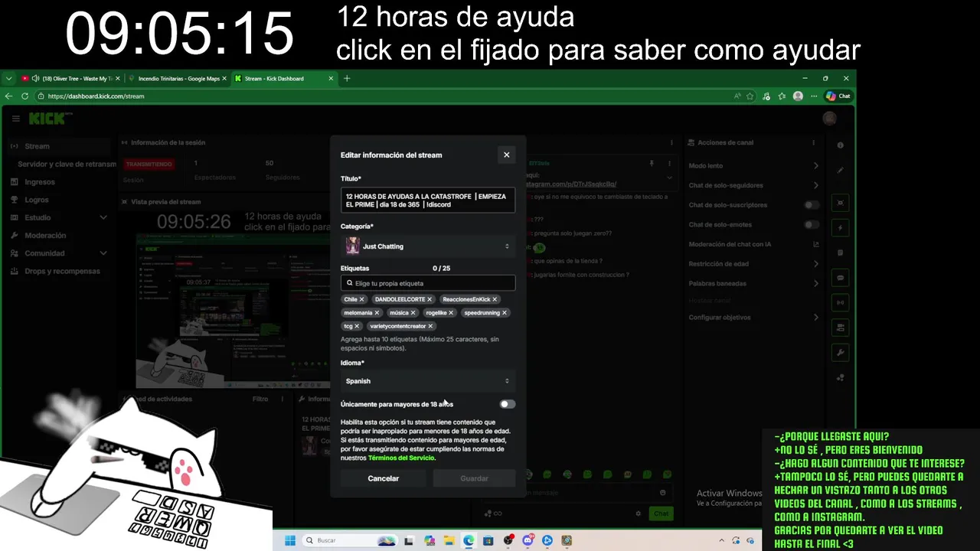
Task: Switch to Incendio Trinitarias Google Maps tab
Action: (178, 78)
